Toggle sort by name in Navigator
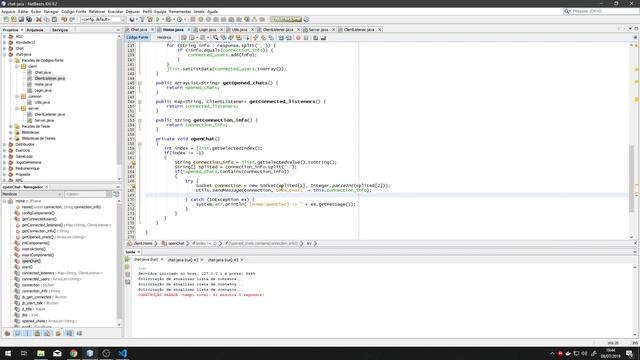 tap(69, 333)
